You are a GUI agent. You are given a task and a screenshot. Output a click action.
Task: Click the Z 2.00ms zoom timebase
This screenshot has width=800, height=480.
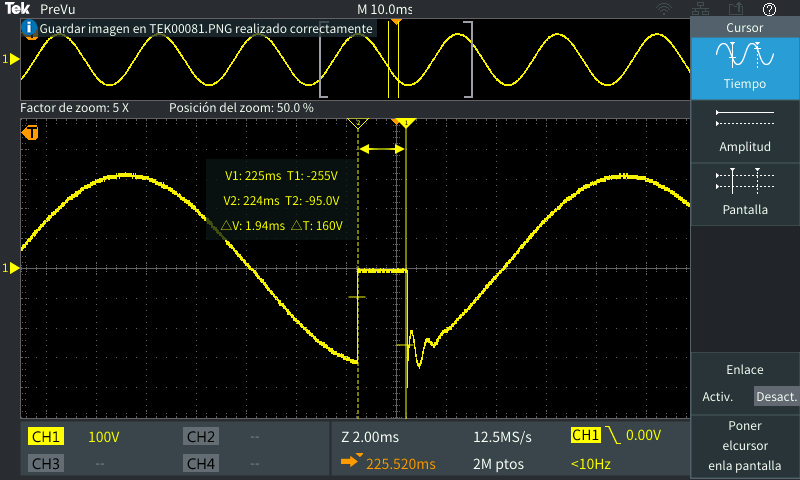pyautogui.click(x=370, y=437)
